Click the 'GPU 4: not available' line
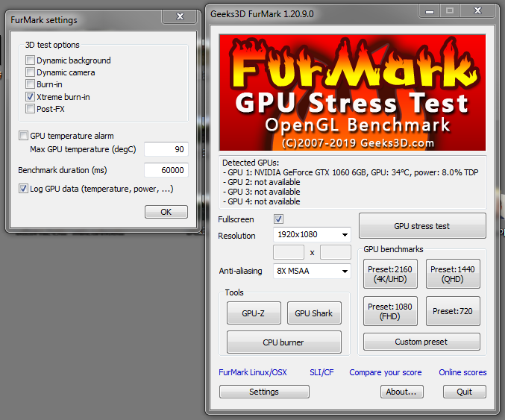 click(x=261, y=201)
